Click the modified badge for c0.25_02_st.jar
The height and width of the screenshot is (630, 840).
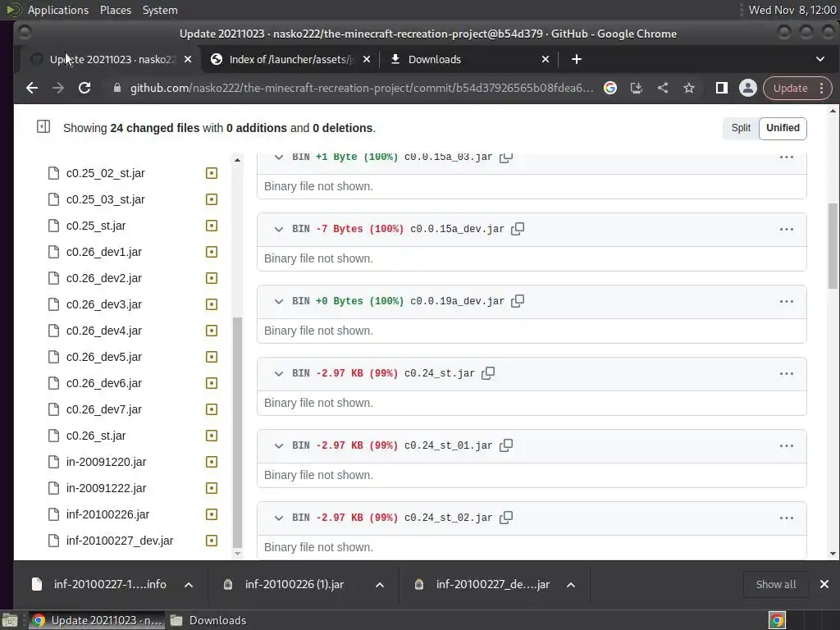point(212,173)
